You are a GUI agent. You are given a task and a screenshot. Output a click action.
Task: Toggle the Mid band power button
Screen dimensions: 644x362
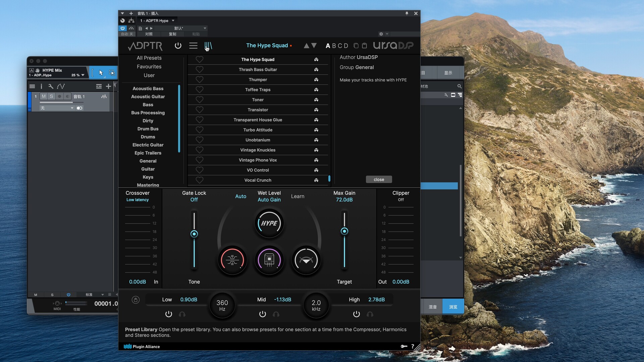pos(263,314)
